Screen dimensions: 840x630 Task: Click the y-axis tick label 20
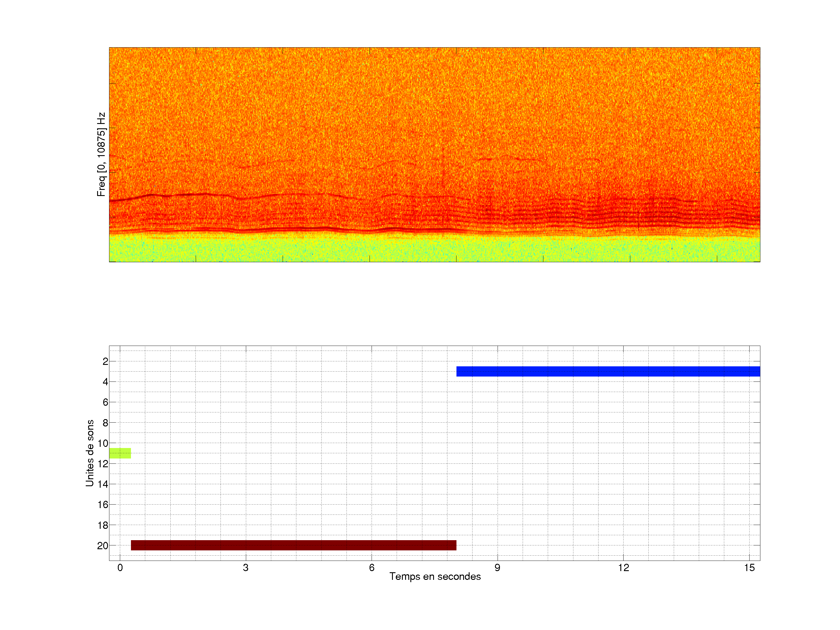(x=103, y=546)
